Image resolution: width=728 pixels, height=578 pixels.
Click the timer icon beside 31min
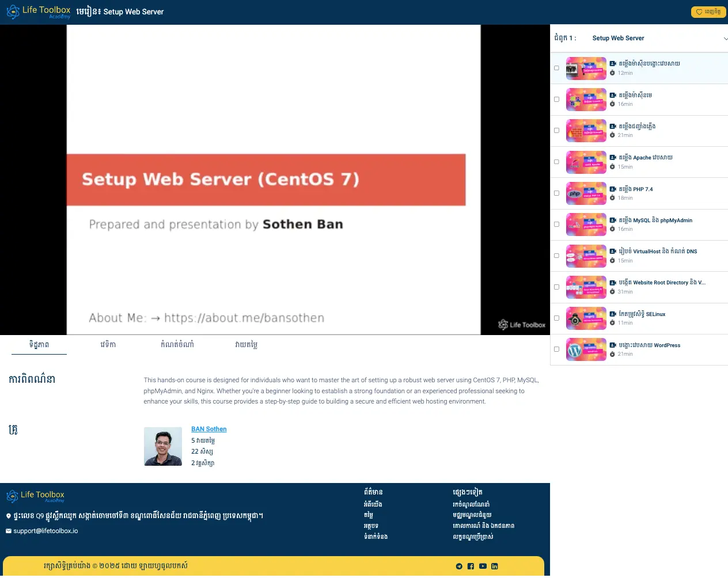613,292
